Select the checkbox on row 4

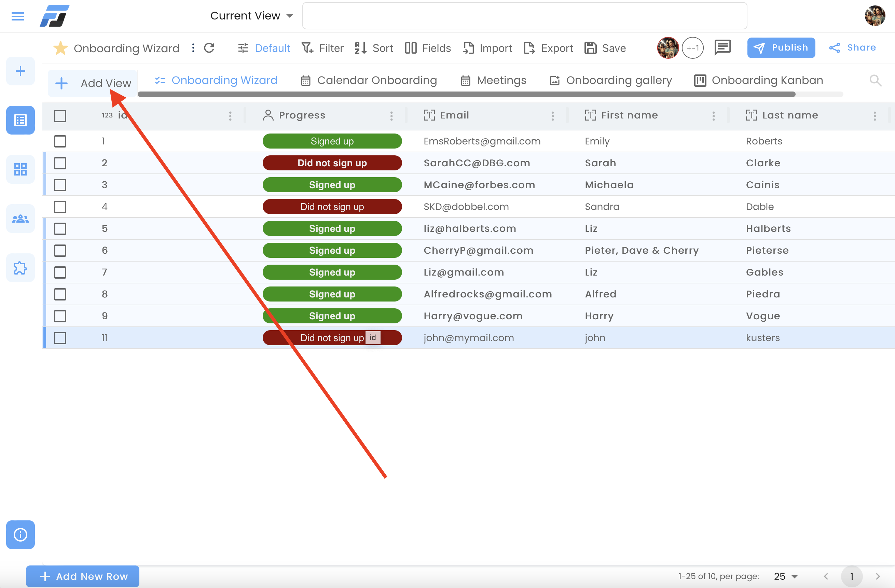coord(60,206)
